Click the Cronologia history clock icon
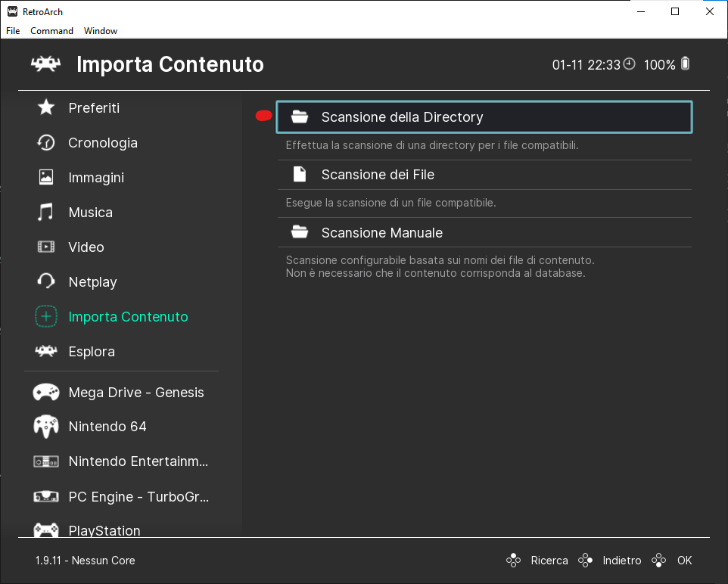This screenshot has height=584, width=728. pyautogui.click(x=46, y=142)
